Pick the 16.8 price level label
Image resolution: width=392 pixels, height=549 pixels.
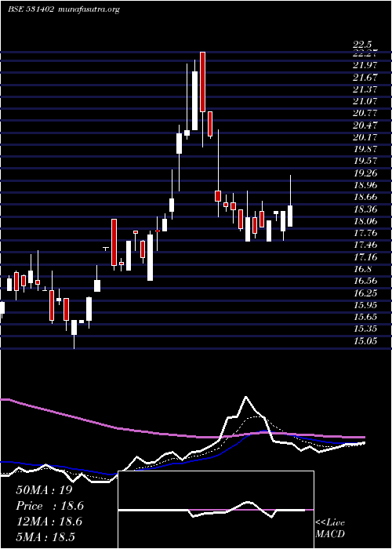(x=362, y=269)
